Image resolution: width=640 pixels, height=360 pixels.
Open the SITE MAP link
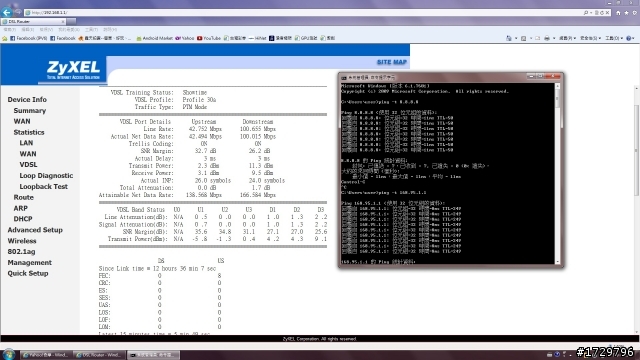[x=392, y=62]
